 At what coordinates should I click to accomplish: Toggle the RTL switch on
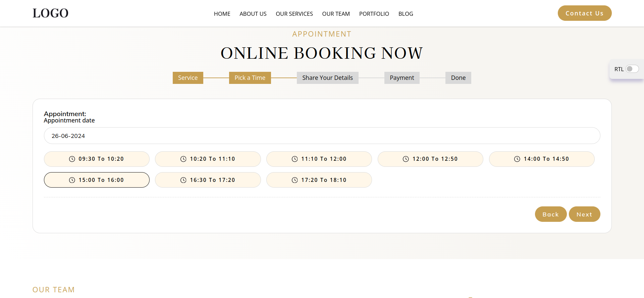pos(632,69)
